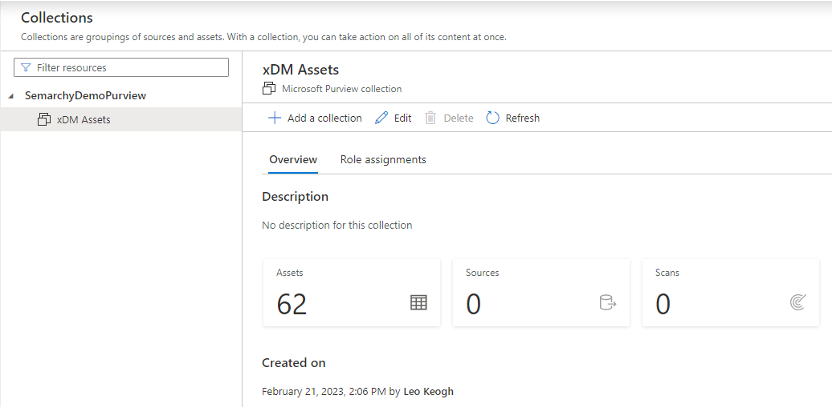
Task: Select xDM Assets in the collection tree
Action: tap(84, 120)
